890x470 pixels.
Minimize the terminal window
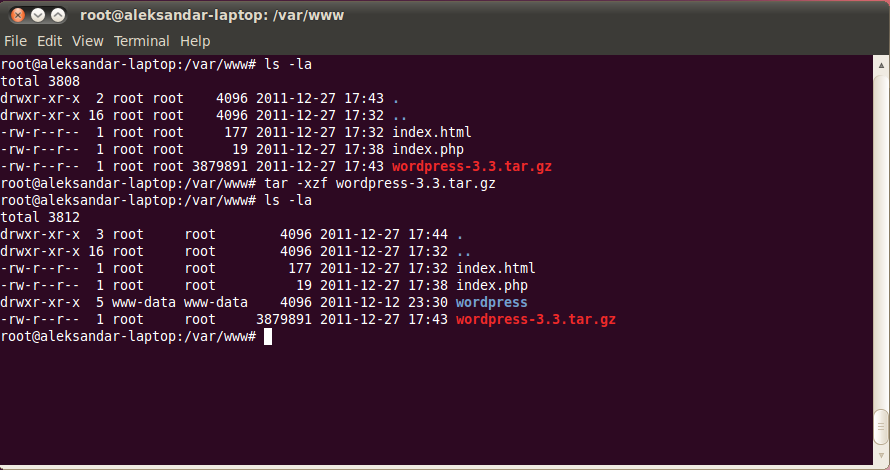(38, 15)
